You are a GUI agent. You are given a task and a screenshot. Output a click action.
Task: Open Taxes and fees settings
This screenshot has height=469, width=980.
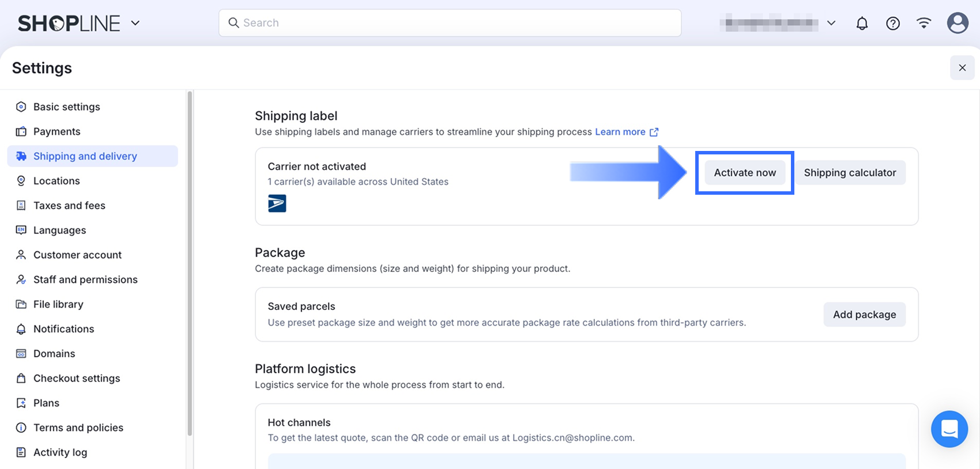(69, 205)
